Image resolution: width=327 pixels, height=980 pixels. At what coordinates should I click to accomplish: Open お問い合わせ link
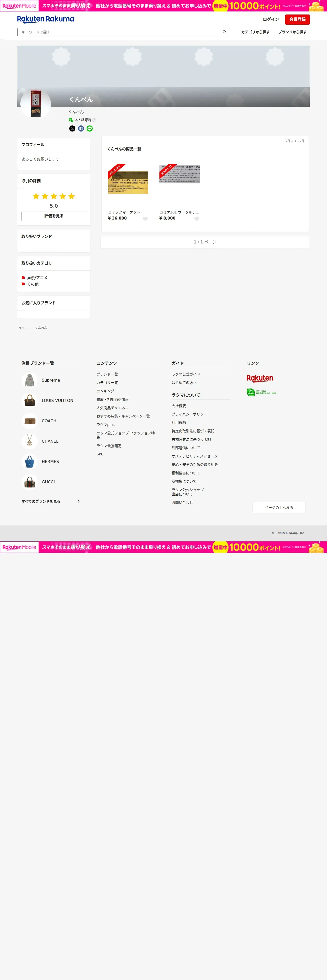182,502
